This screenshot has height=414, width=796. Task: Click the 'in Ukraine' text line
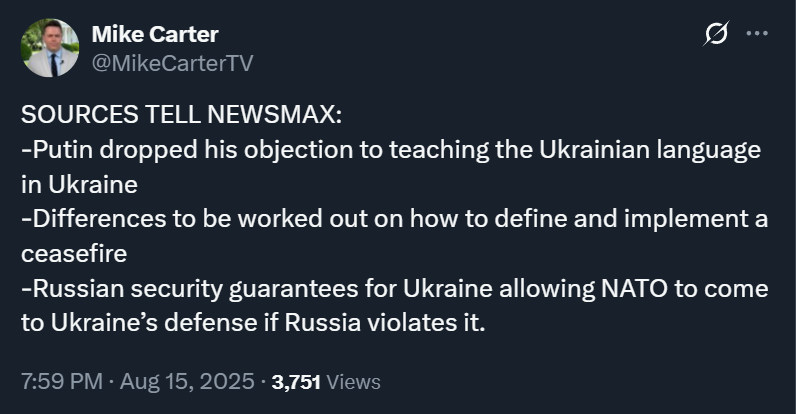pyautogui.click(x=79, y=185)
